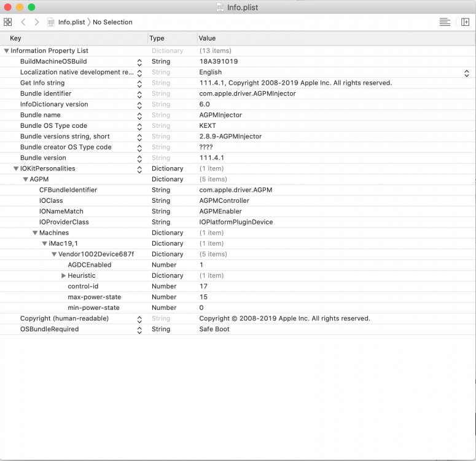Open key stepper for Bundle identifier
476x461 pixels.
coord(139,95)
